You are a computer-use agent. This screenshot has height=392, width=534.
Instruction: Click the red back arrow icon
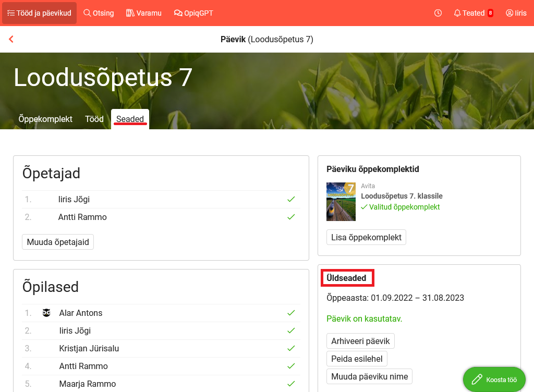[11, 39]
